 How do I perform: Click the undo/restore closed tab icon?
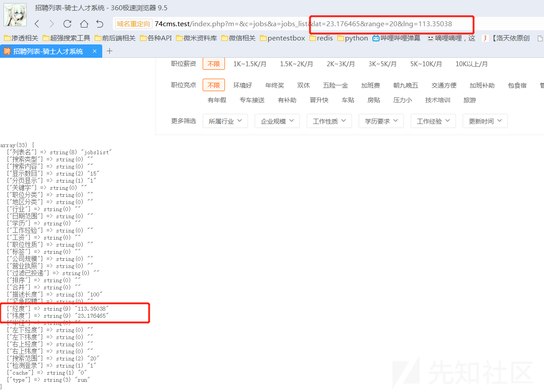(x=100, y=24)
